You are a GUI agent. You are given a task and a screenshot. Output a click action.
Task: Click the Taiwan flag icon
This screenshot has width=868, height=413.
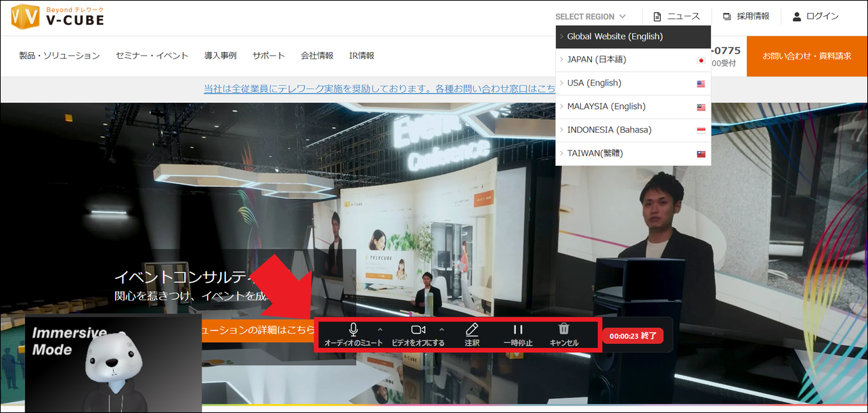(701, 154)
